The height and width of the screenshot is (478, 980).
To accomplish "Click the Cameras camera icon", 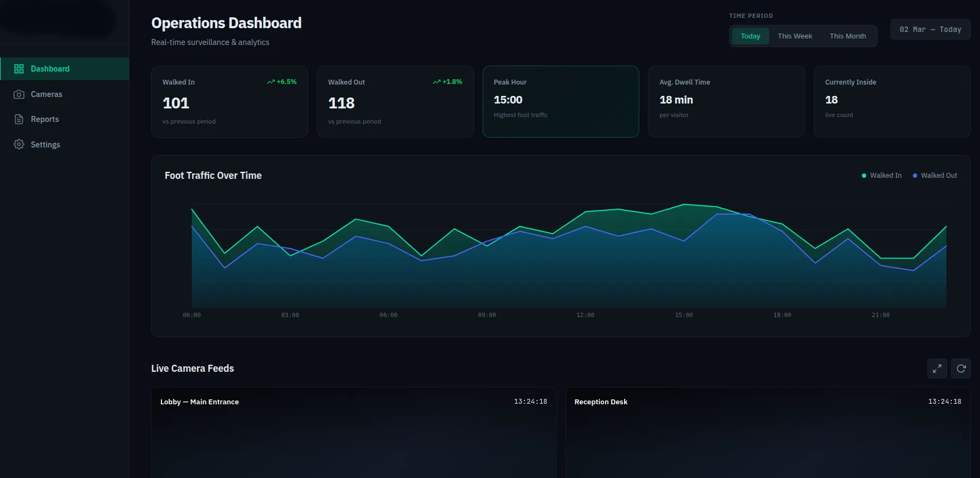I will 19,94.
